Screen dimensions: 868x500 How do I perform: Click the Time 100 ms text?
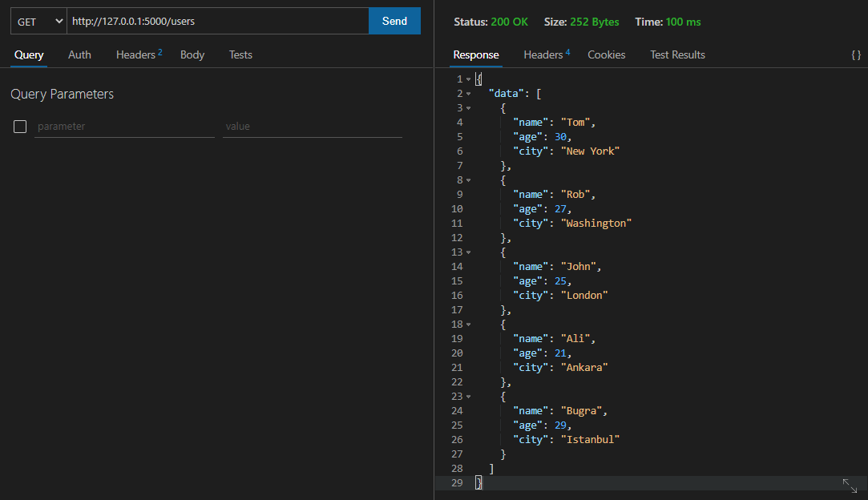point(668,22)
